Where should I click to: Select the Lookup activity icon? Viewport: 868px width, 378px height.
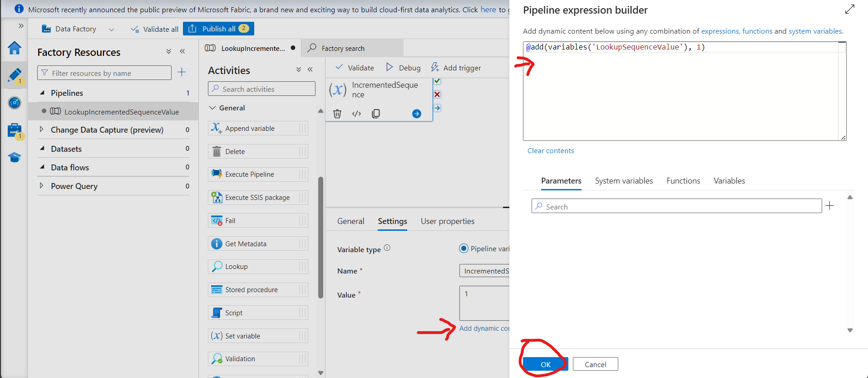point(217,266)
